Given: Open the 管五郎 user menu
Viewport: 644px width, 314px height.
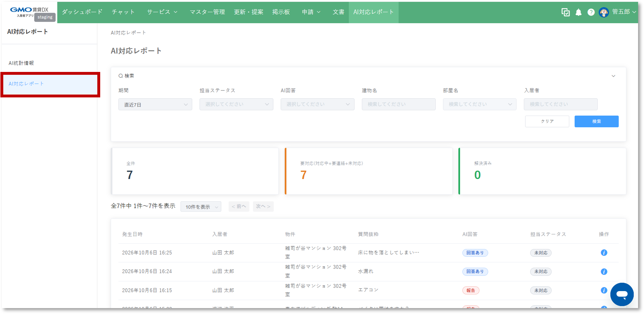Looking at the screenshot, I should click(624, 12).
